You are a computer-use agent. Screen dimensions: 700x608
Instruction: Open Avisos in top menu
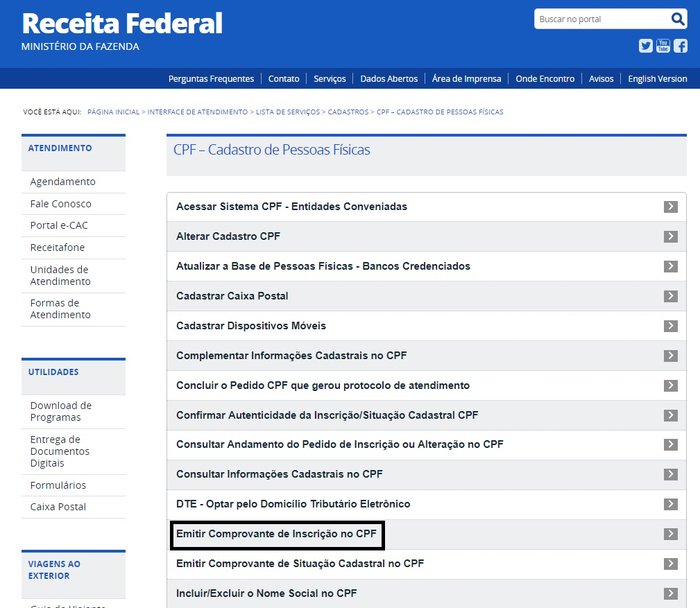coord(601,79)
